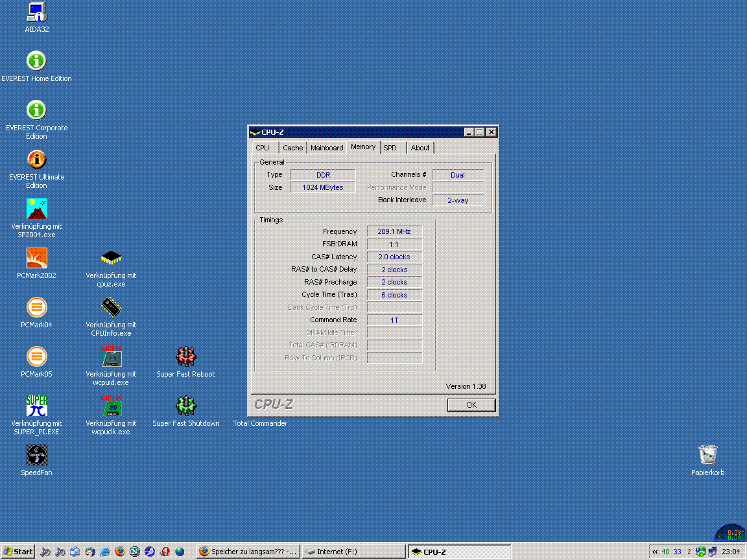Launch EVEREST Home Edition shortcut

[x=37, y=66]
